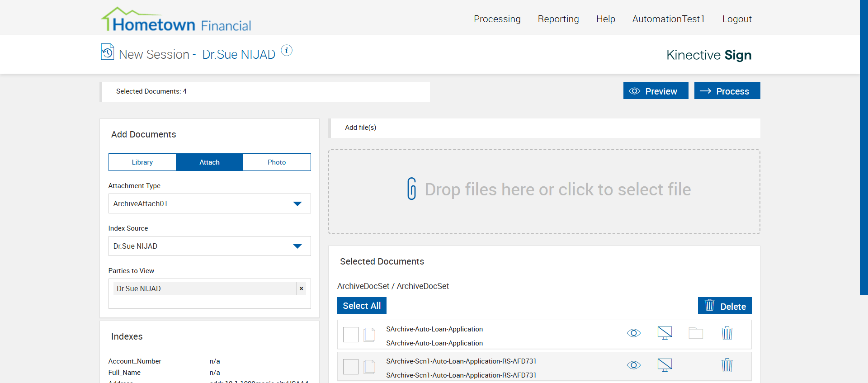Click the Hometown Financial logo
Viewport: 868px width, 383px height.
coord(176,19)
